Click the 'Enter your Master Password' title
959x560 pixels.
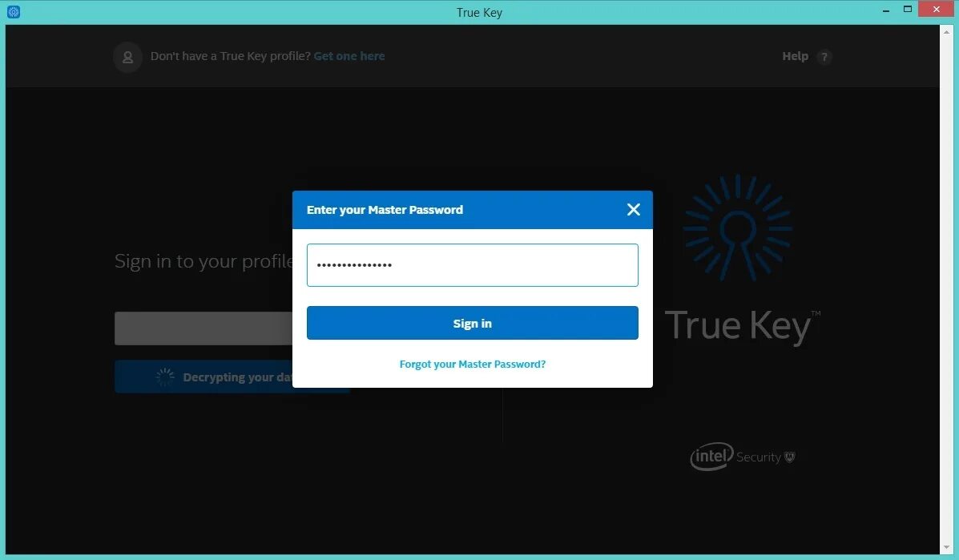(385, 210)
